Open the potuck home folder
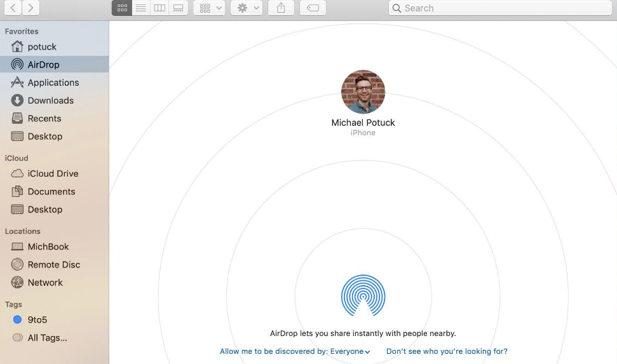Screen dimensions: 617x364 coord(54,46)
